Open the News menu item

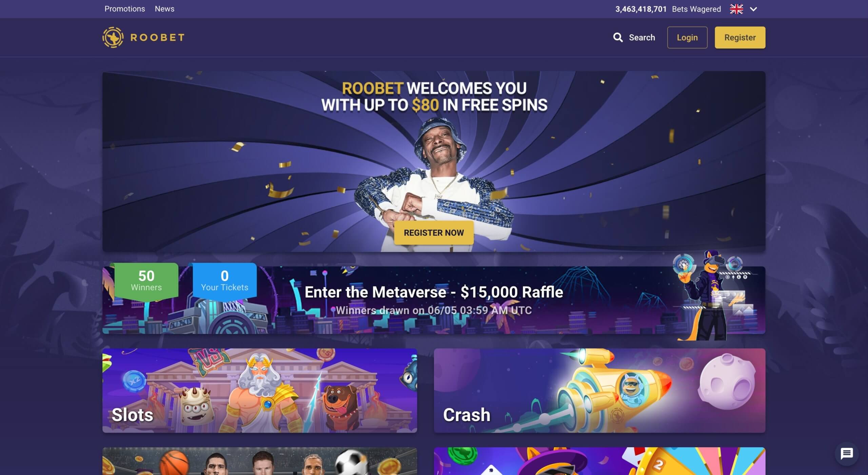[164, 9]
